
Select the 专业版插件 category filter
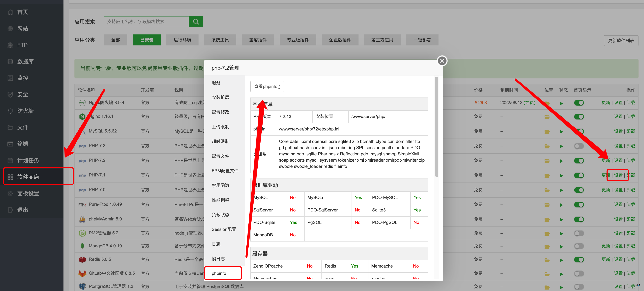pyautogui.click(x=298, y=40)
